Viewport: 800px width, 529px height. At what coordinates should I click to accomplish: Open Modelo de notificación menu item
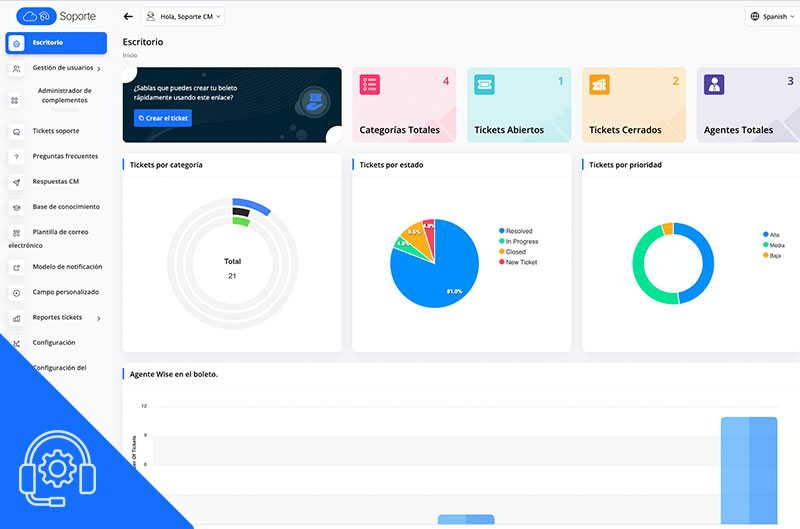(67, 267)
